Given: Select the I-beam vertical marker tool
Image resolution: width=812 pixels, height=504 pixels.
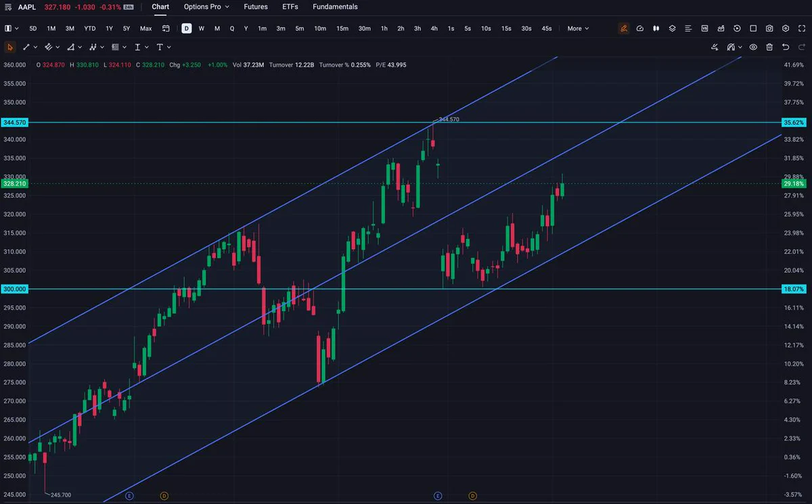Looking at the screenshot, I should coord(137,47).
